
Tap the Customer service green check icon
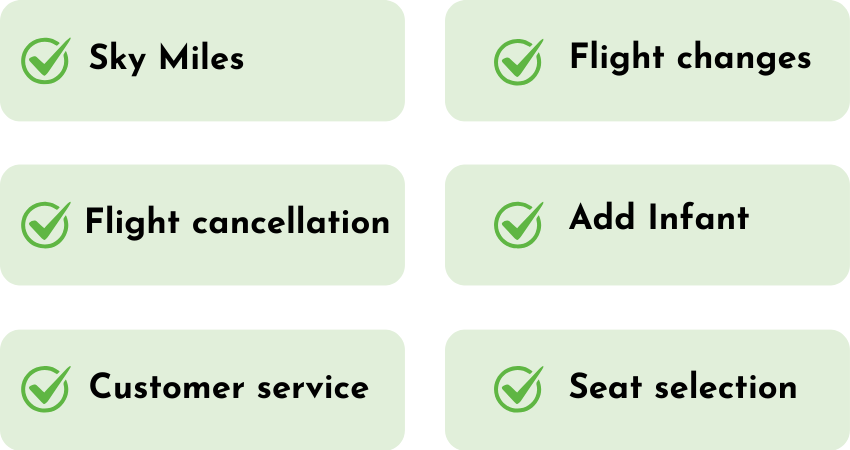[x=46, y=389]
